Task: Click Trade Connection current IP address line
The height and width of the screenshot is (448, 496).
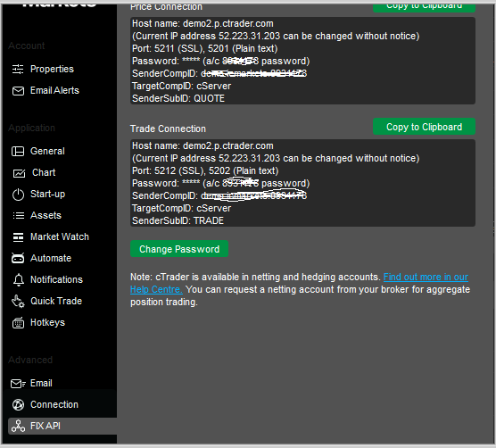Action: click(x=276, y=158)
